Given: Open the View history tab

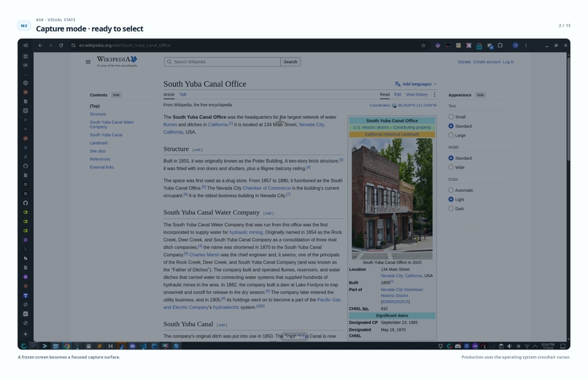Looking at the screenshot, I should coord(417,94).
